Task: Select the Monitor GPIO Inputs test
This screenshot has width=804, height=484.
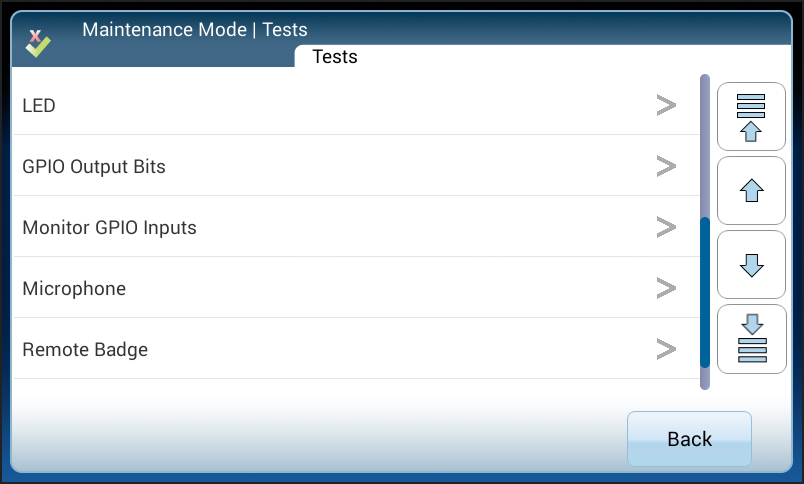Action: (x=109, y=227)
